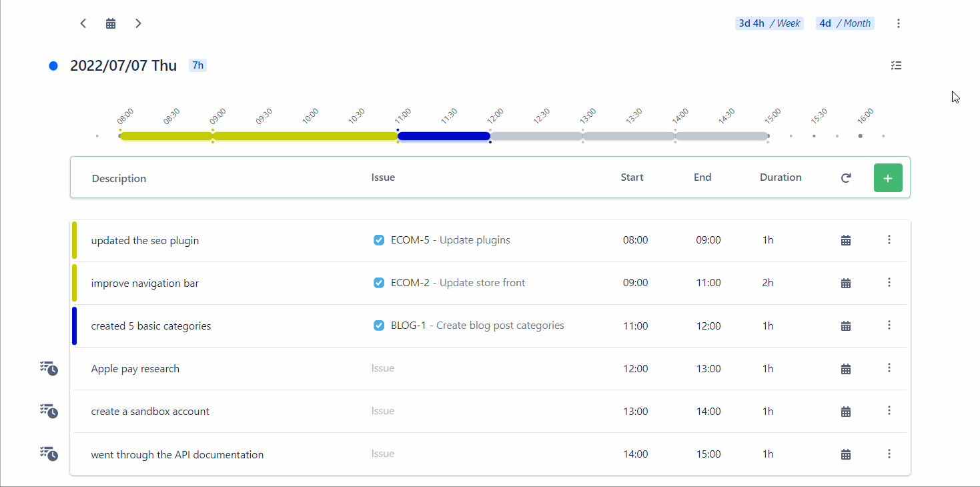Click the BLOG-1 Create blog post categories link
The height and width of the screenshot is (487, 980).
click(x=477, y=326)
